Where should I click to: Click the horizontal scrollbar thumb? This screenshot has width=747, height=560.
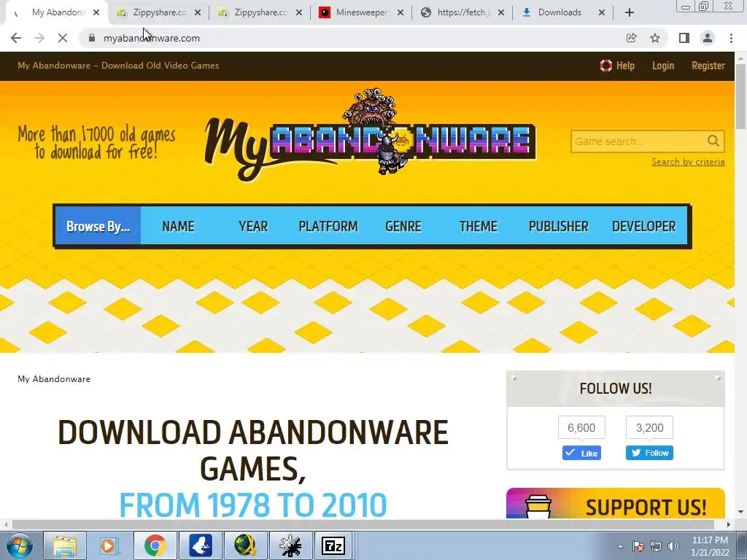(362, 525)
